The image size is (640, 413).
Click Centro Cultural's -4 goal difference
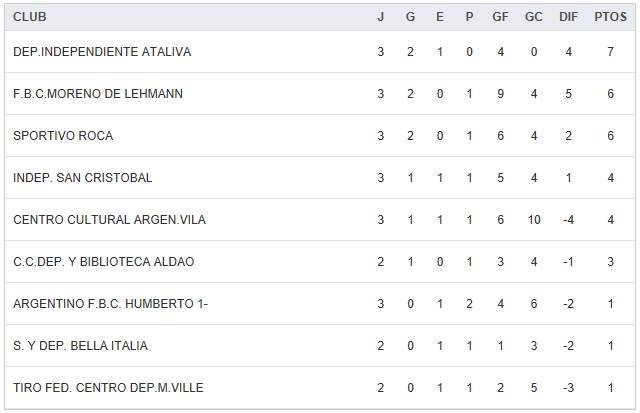(x=568, y=220)
